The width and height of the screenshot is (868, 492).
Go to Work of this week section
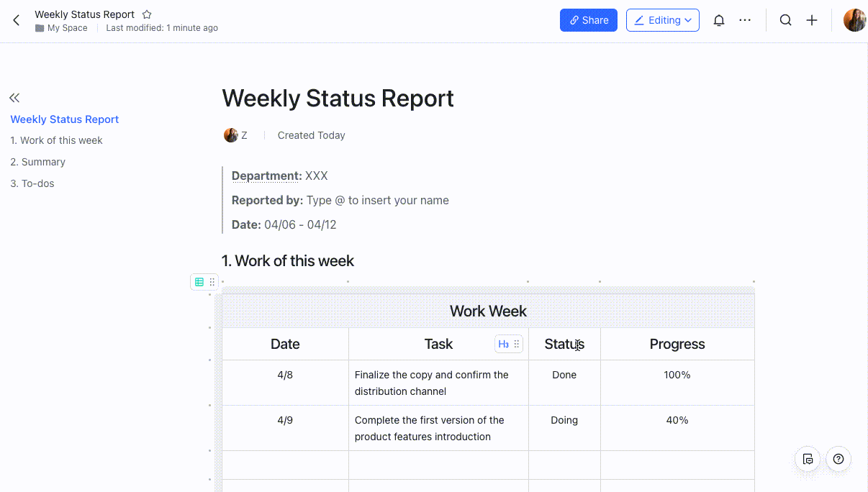click(x=56, y=140)
